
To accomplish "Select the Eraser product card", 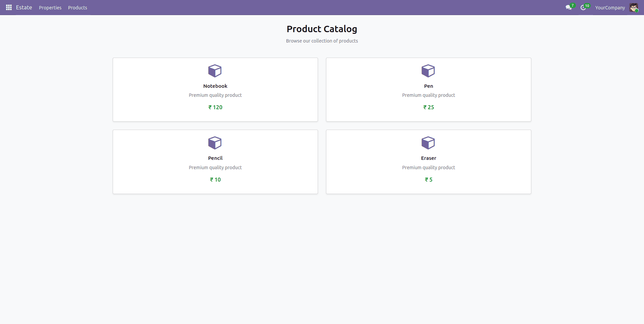I will (x=428, y=162).
